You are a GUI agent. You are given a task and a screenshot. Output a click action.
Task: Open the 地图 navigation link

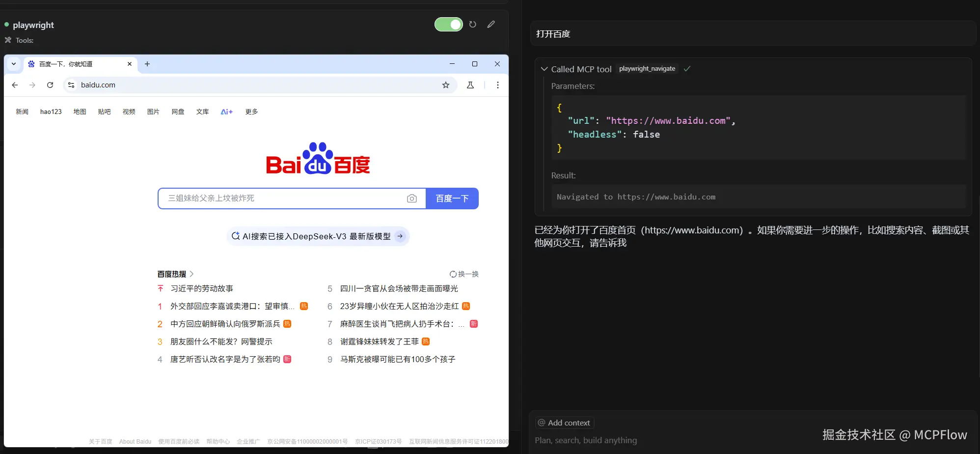(x=80, y=112)
